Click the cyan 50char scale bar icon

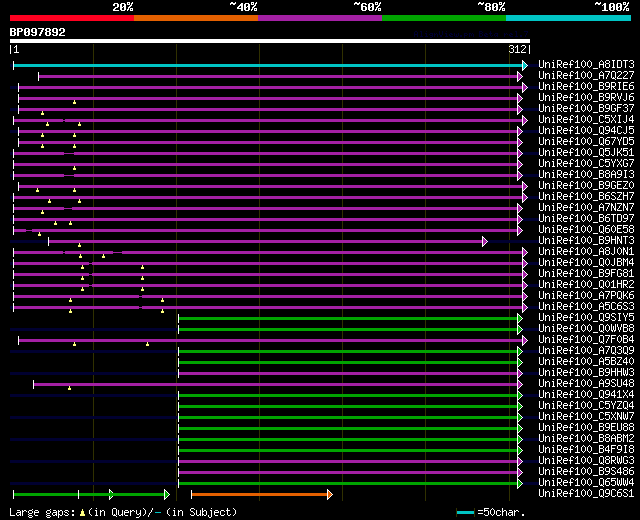465,512
